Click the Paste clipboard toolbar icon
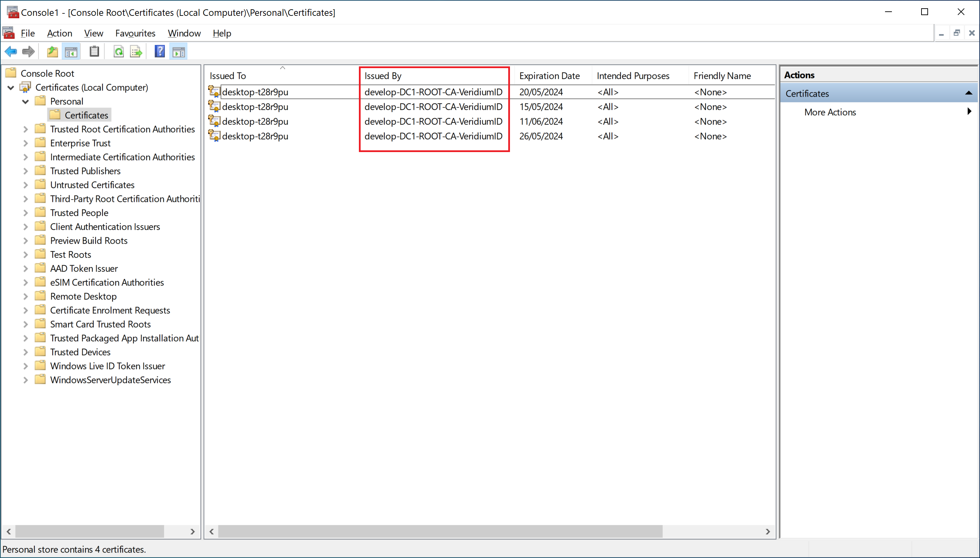980x558 pixels. coord(94,51)
